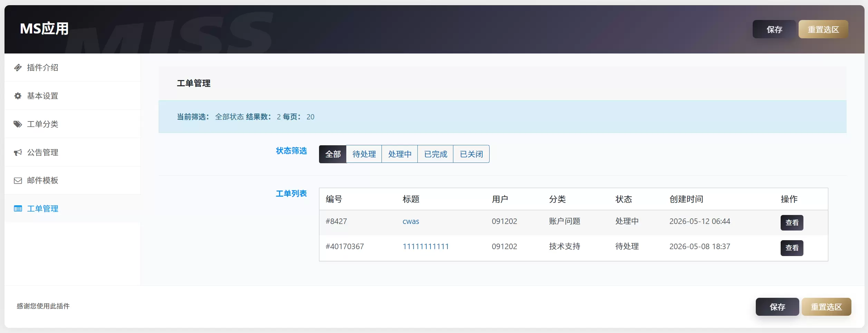Filter tickets by 处理中 status
Viewport: 868px width, 333px height.
click(400, 154)
